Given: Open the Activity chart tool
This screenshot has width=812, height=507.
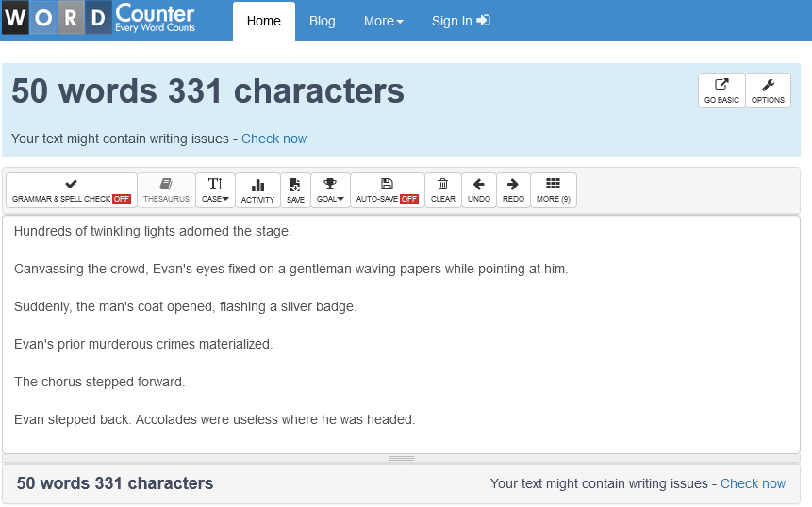Looking at the screenshot, I should (x=257, y=190).
